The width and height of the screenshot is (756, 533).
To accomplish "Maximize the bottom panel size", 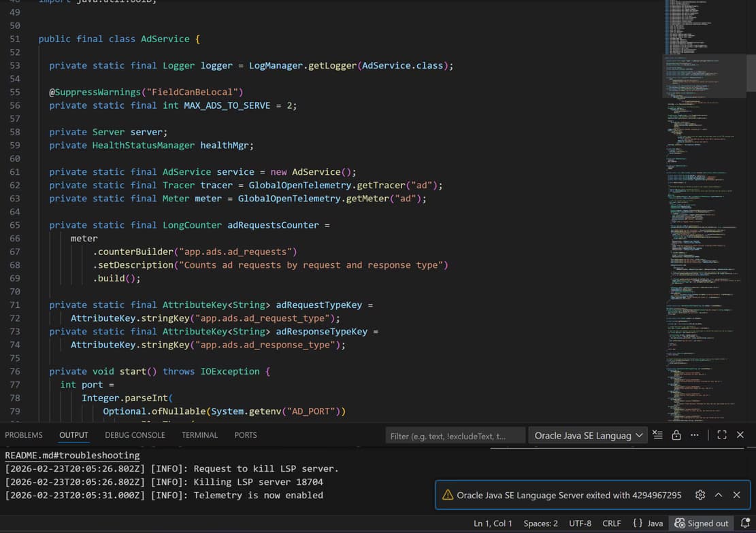I will (x=722, y=435).
